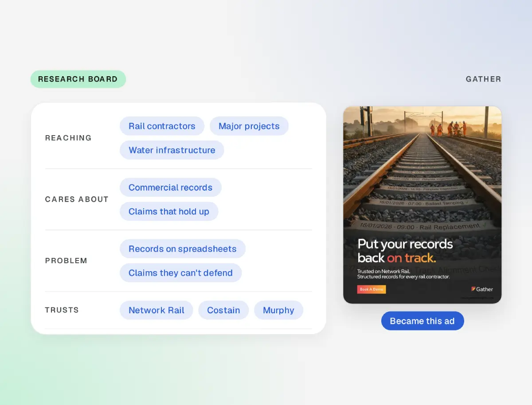Click Book A Demo in the ad
This screenshot has width=532, height=405.
click(372, 289)
